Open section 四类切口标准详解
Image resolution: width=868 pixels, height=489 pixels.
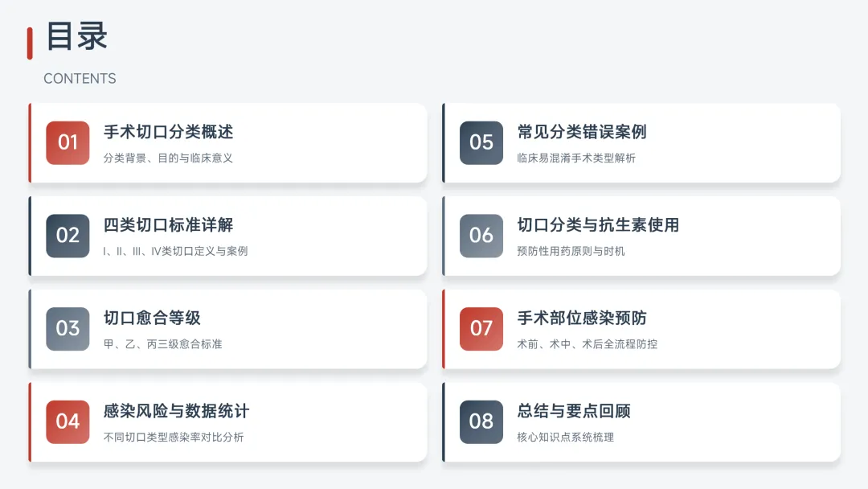(168, 225)
